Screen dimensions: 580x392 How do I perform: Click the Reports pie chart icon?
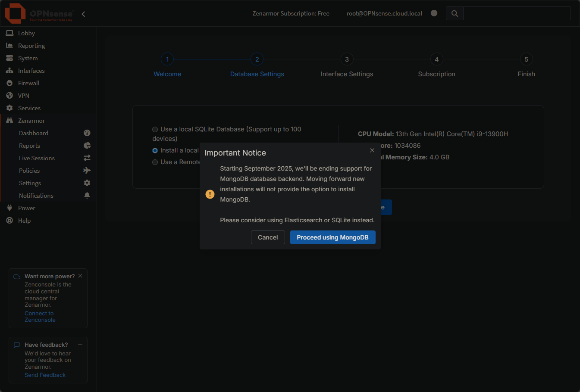tap(87, 145)
